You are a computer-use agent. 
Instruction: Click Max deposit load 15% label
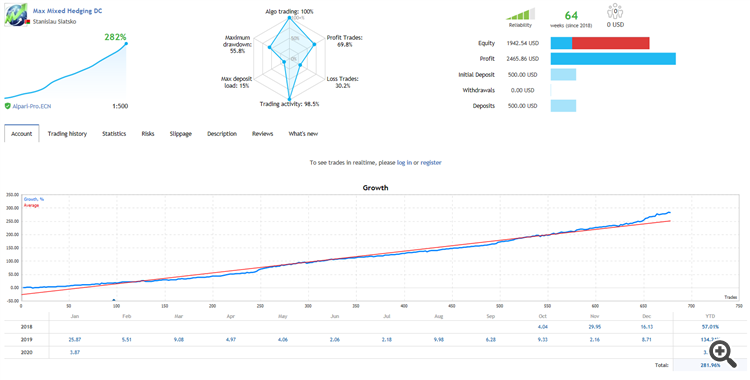pos(236,82)
